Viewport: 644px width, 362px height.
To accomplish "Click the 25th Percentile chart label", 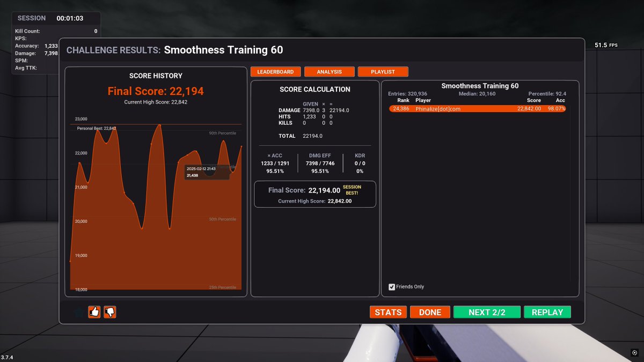I will (x=222, y=287).
